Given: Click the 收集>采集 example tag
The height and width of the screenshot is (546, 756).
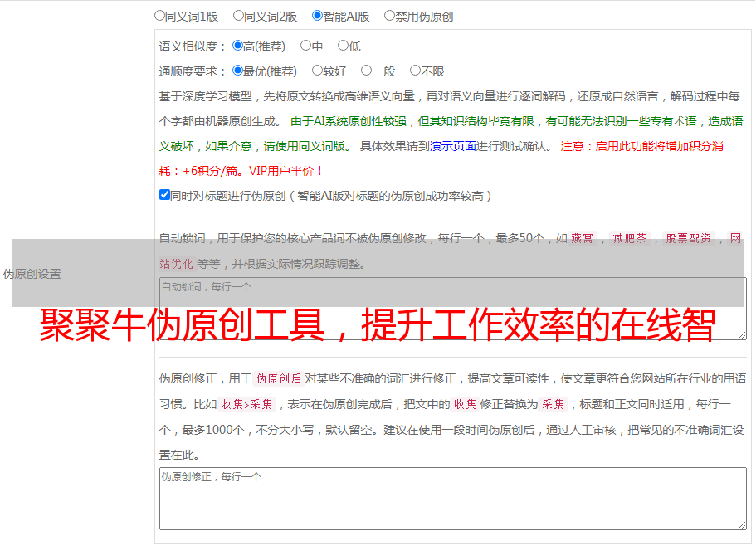Looking at the screenshot, I should pyautogui.click(x=246, y=404).
